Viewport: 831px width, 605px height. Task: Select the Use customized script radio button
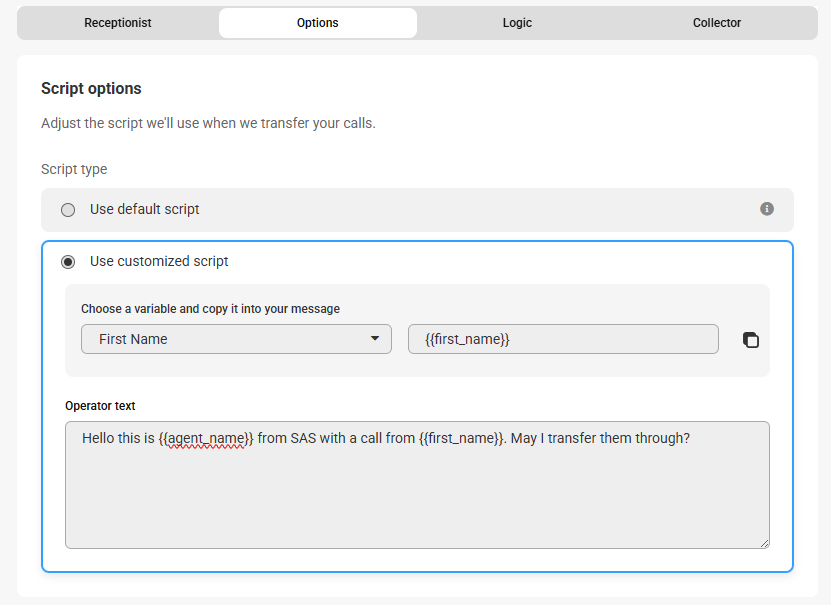pos(68,262)
